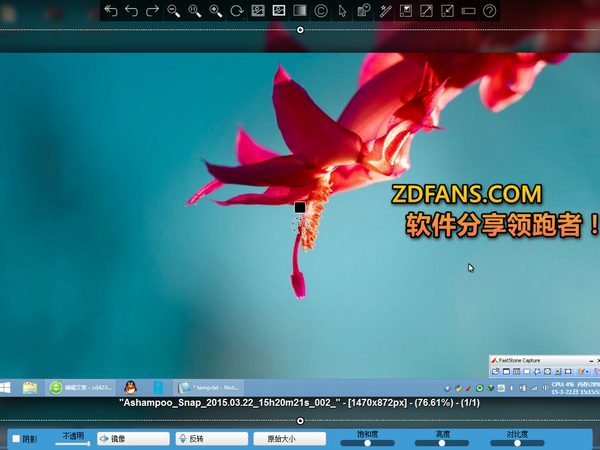Click the 亮度 brightness slider
This screenshot has height=450, width=600.
point(442,442)
